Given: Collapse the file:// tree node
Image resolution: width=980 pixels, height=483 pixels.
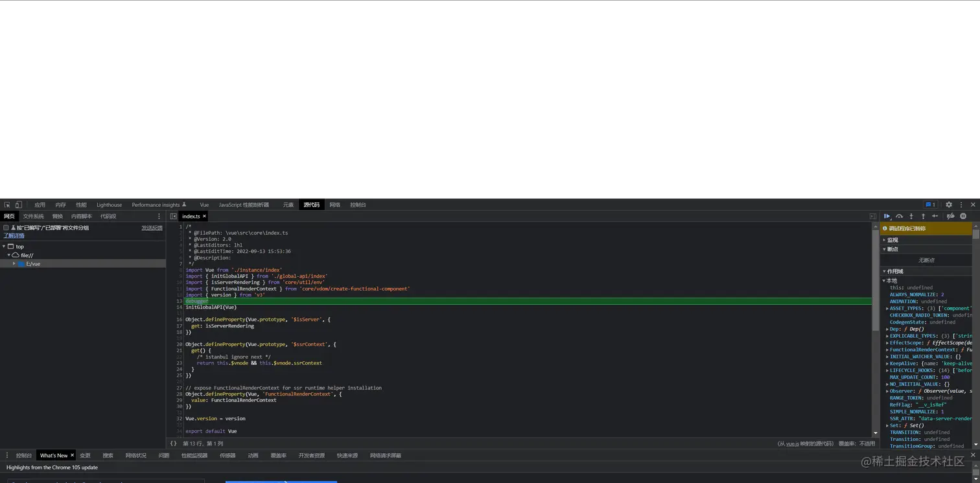Looking at the screenshot, I should pos(9,255).
